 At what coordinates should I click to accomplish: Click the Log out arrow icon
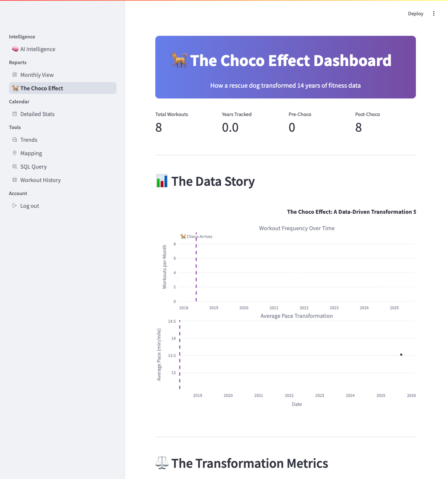(15, 206)
